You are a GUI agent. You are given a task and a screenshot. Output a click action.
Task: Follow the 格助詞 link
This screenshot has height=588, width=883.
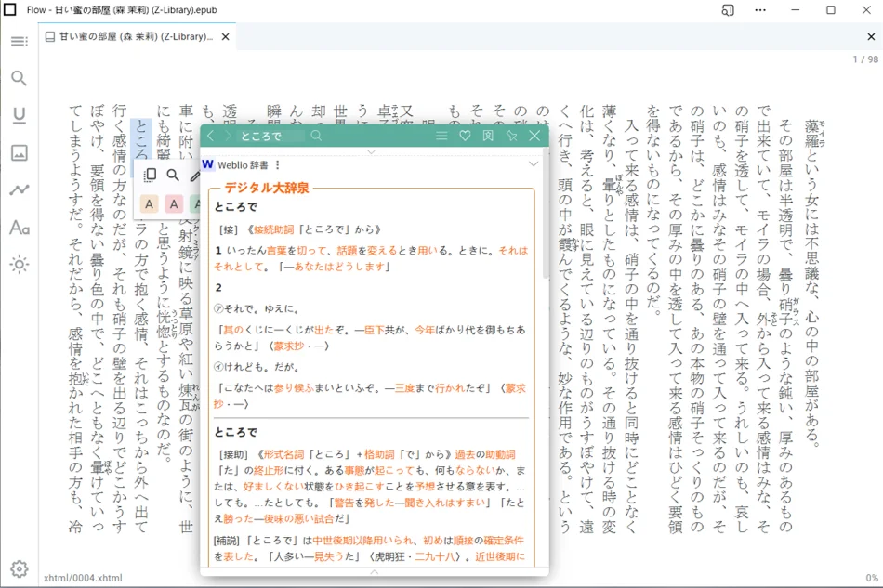pyautogui.click(x=379, y=454)
